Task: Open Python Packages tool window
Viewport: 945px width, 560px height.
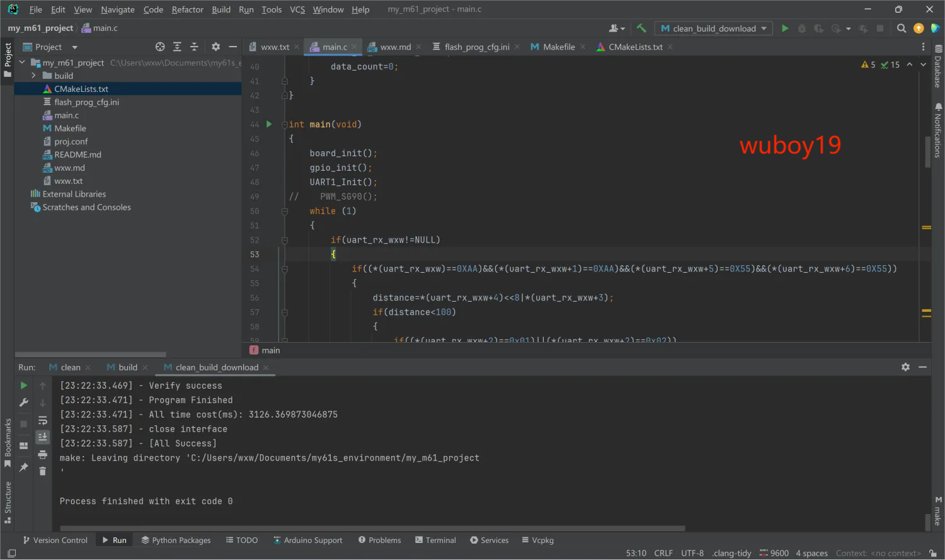Action: [x=176, y=540]
